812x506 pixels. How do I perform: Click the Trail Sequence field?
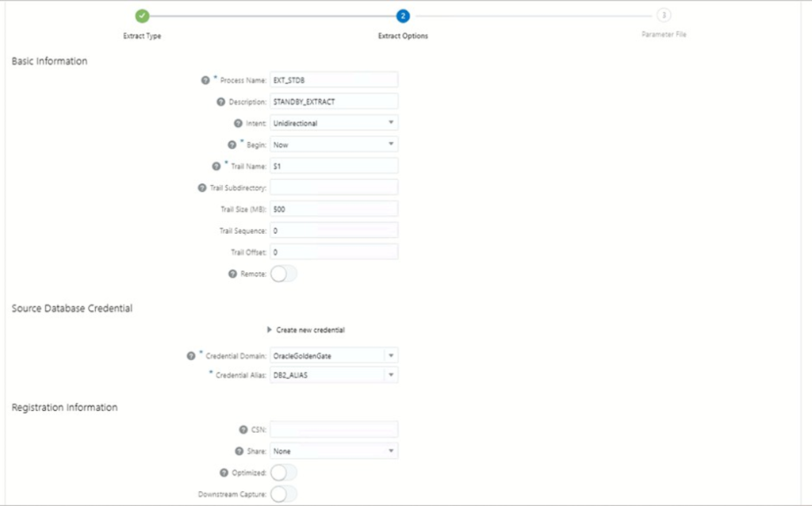coord(334,231)
